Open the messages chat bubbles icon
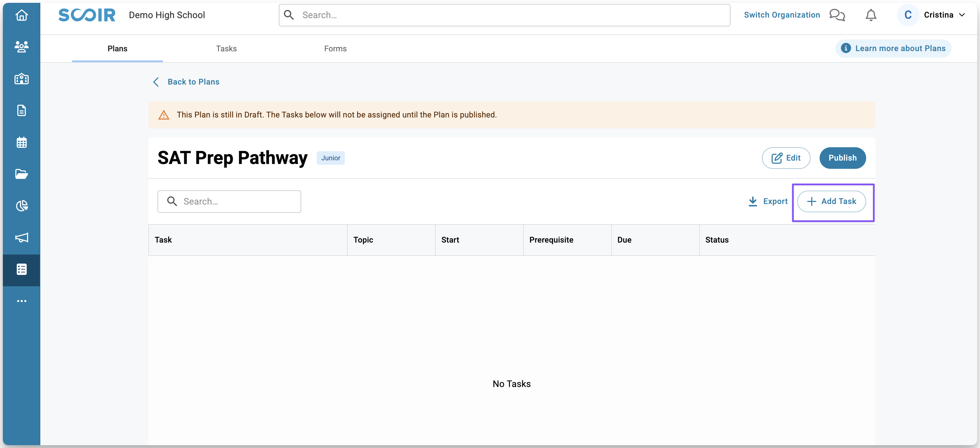The height and width of the screenshot is (448, 980). pyautogui.click(x=837, y=15)
